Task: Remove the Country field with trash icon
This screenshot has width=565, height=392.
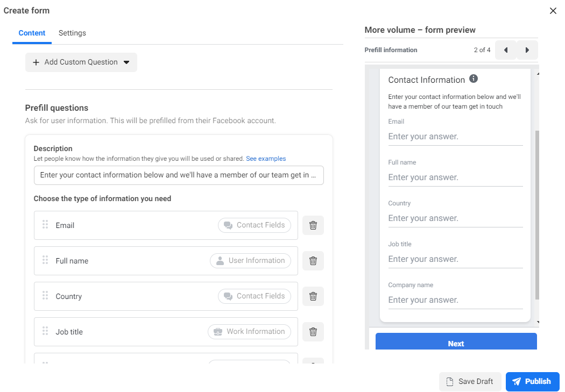Action: [313, 296]
